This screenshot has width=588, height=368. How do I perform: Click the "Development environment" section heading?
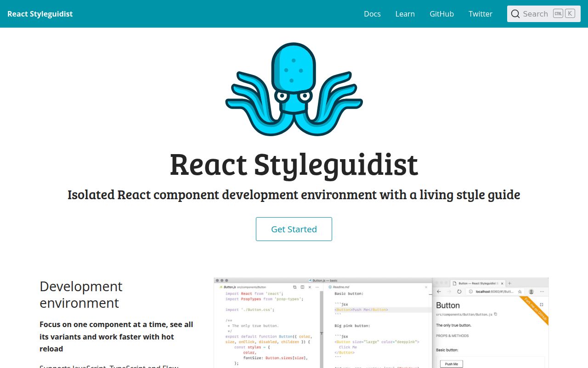pos(81,294)
